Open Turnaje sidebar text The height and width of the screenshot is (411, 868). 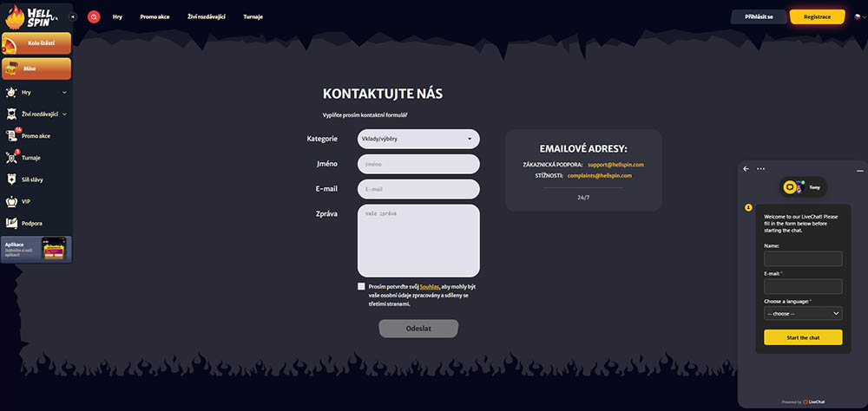tap(31, 158)
